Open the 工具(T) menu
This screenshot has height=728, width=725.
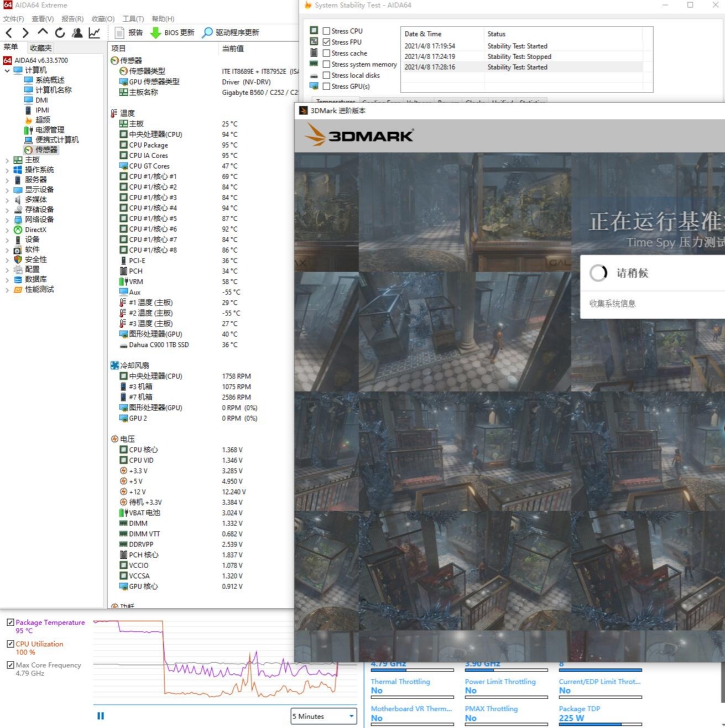[x=133, y=19]
